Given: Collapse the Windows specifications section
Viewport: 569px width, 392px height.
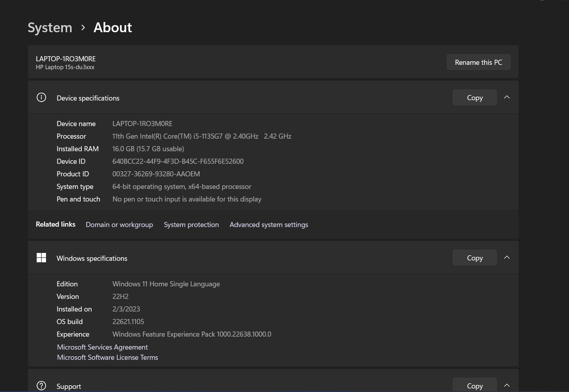Looking at the screenshot, I should [x=507, y=258].
